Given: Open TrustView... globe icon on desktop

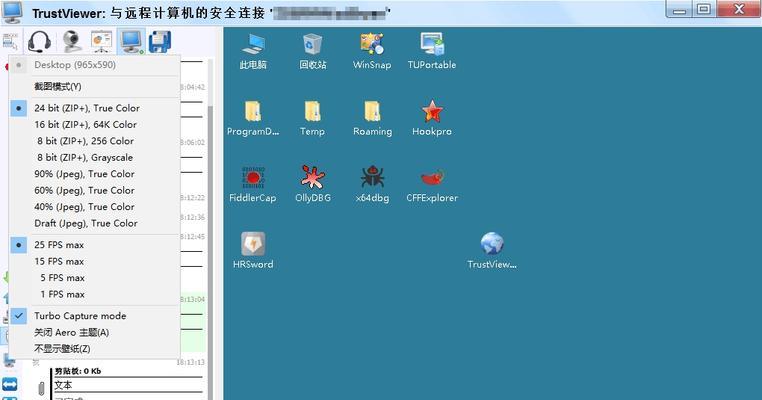Looking at the screenshot, I should 492,251.
